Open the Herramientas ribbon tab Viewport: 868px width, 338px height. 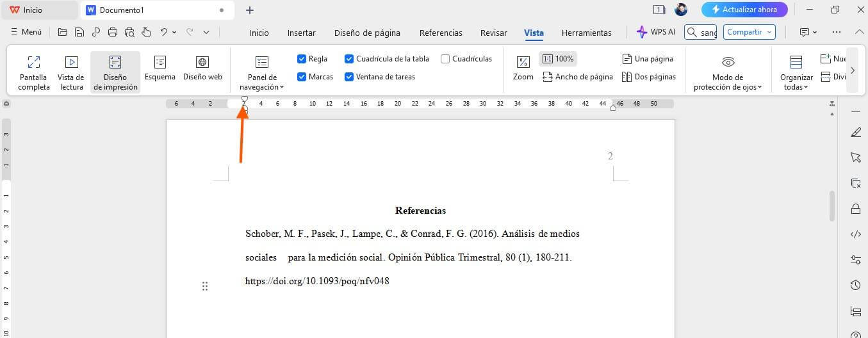point(586,33)
